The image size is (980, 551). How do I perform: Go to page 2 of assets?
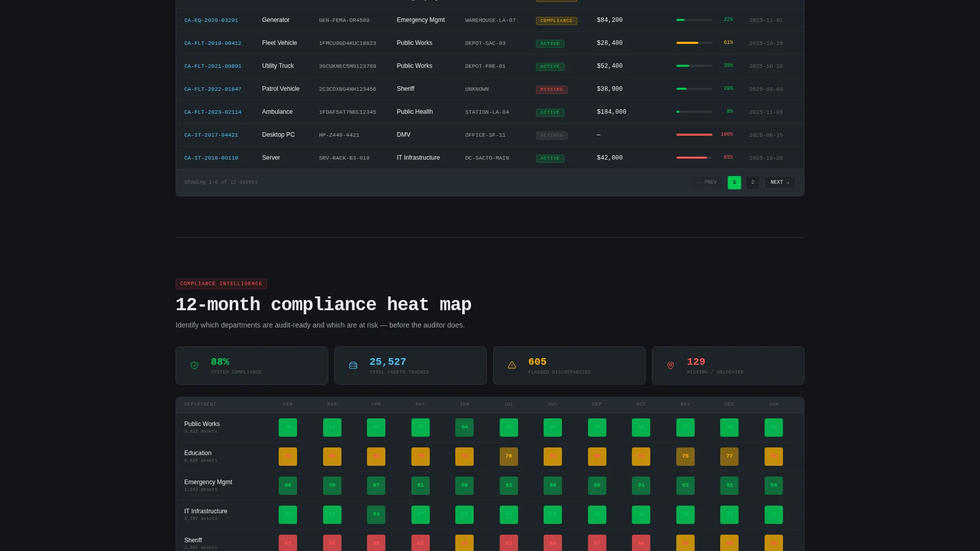click(x=752, y=183)
